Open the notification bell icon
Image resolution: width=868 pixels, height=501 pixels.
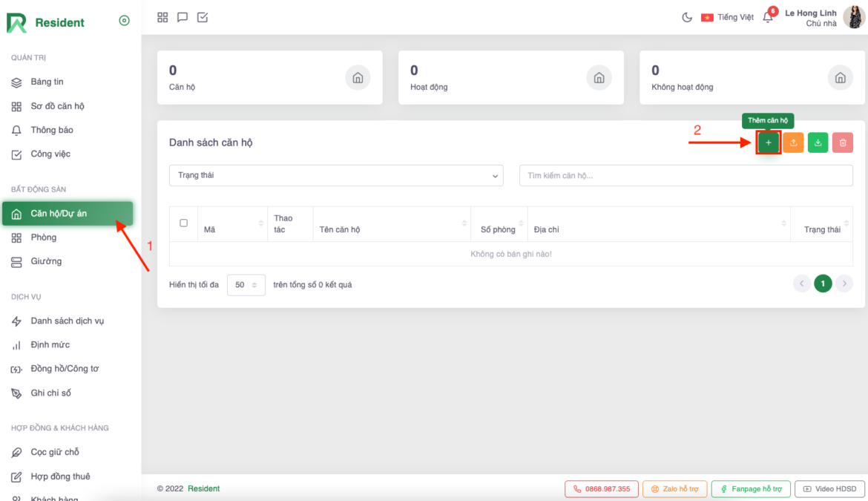pos(768,17)
